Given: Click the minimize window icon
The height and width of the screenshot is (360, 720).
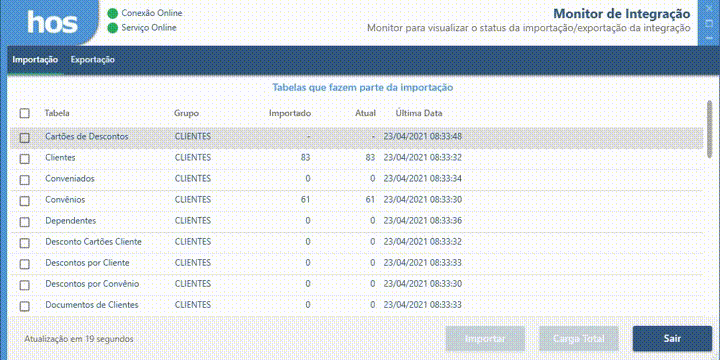Looking at the screenshot, I should pos(710,38).
